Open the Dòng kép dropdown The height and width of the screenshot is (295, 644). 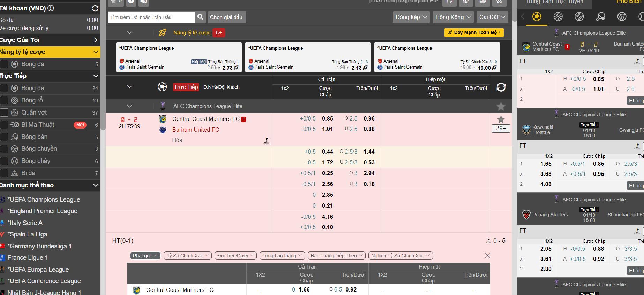click(411, 17)
